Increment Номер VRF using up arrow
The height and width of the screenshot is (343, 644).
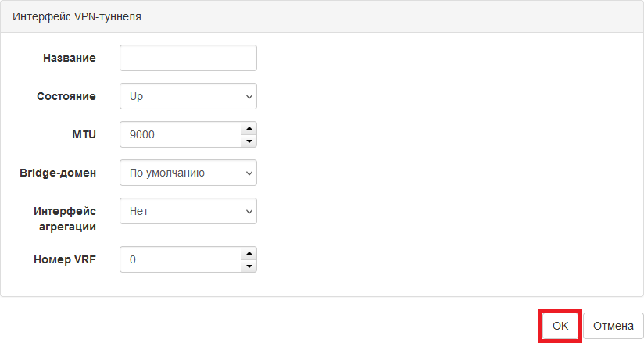[249, 253]
